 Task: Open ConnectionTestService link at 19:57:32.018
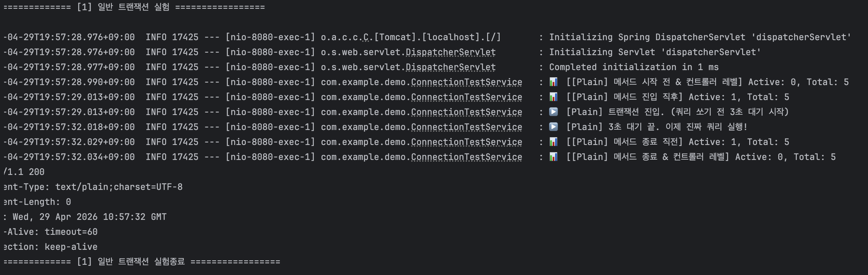466,127
